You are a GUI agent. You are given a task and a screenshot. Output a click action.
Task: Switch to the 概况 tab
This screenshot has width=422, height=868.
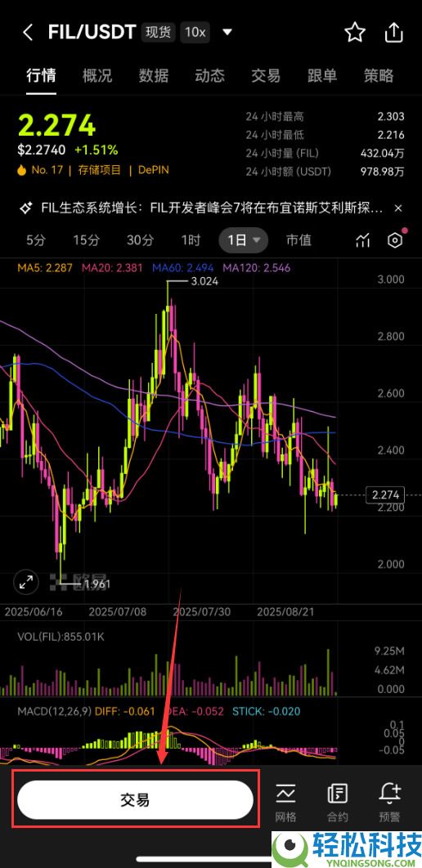tap(97, 75)
